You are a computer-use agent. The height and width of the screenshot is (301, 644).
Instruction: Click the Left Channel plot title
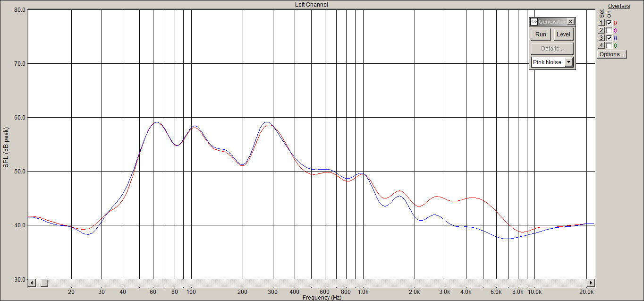312,5
